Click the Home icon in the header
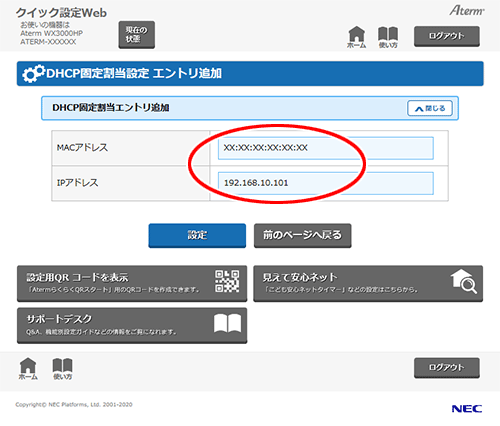 (356, 37)
